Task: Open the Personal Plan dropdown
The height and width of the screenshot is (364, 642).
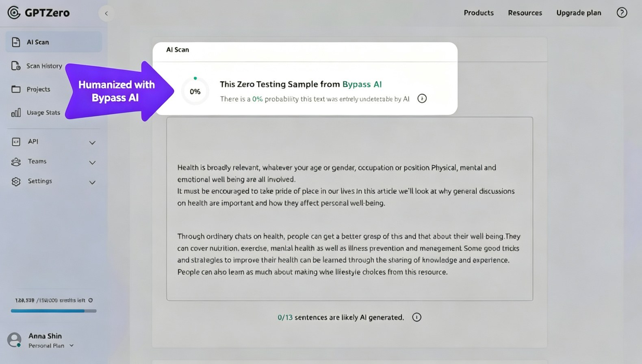Action: click(x=51, y=346)
